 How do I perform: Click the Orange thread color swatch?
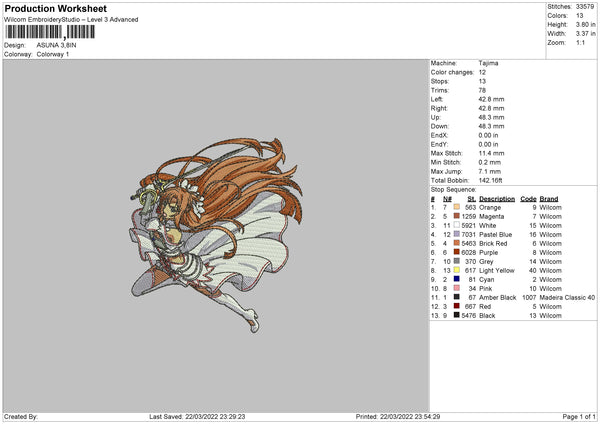click(457, 207)
